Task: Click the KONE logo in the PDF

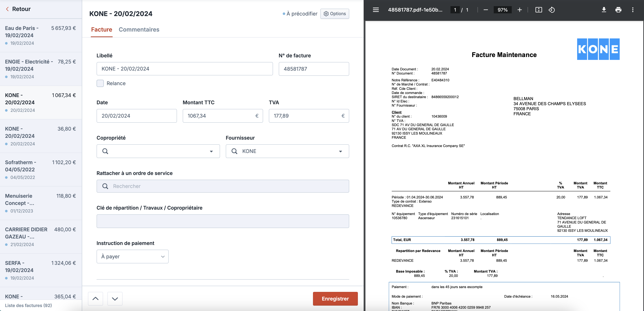Action: click(598, 49)
